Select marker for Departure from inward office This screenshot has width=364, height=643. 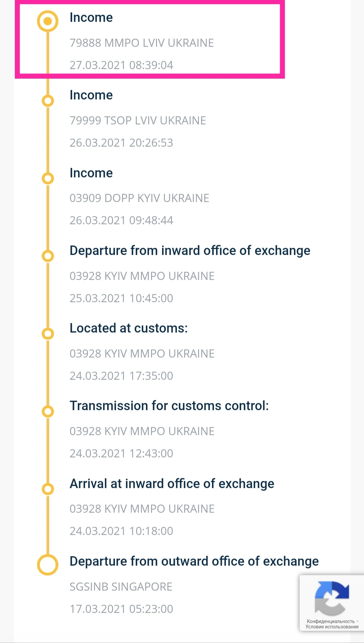point(48,256)
